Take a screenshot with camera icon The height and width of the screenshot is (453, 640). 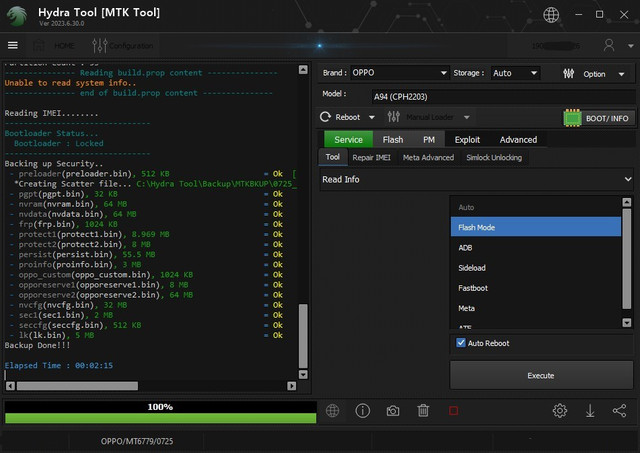(393, 411)
